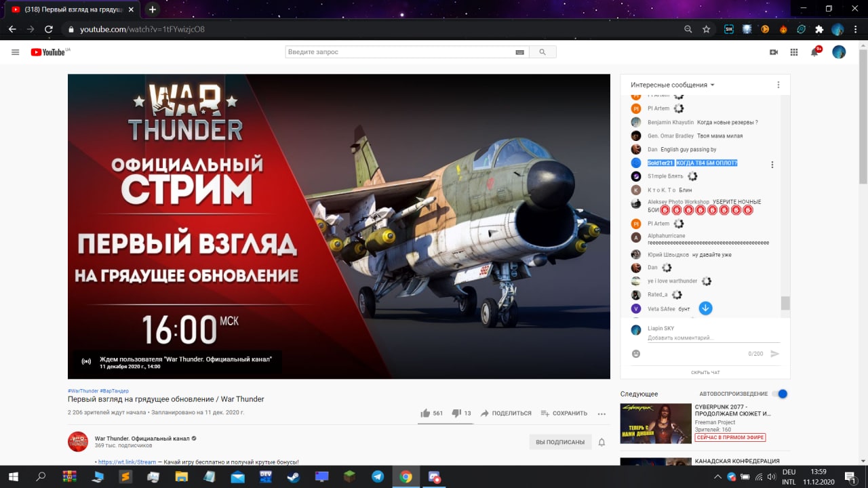Screen dimensions: 868x488
Task: Bookmark this page with star icon
Action: pos(706,29)
